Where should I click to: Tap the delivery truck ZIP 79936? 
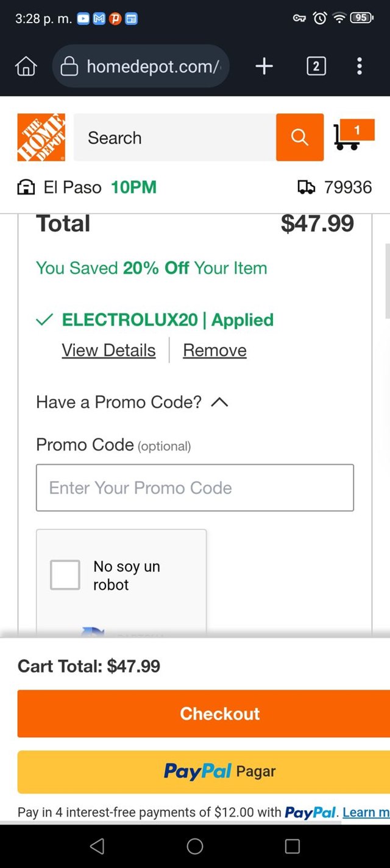(x=335, y=187)
